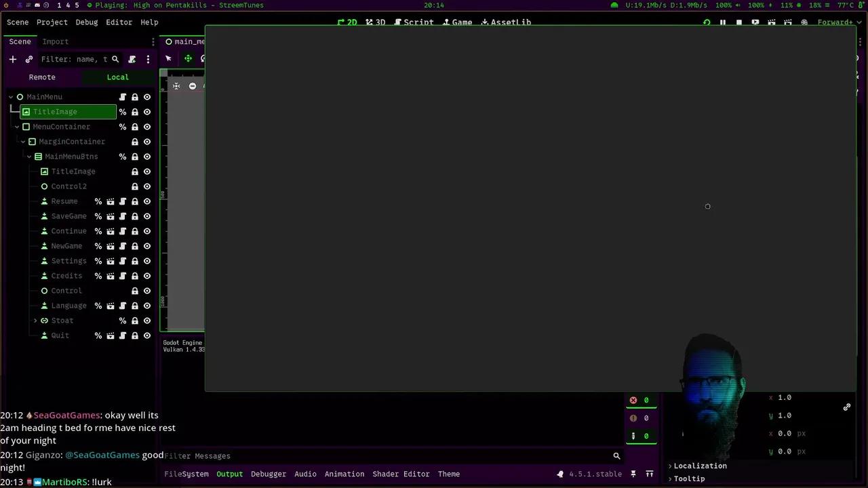Viewport: 868px width, 488px height.
Task: Click the instantiate child scene link icon
Action: click(29, 59)
